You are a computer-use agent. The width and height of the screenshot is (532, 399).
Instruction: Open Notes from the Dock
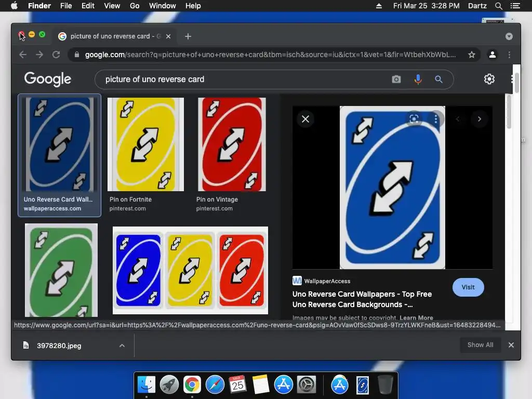point(261,385)
